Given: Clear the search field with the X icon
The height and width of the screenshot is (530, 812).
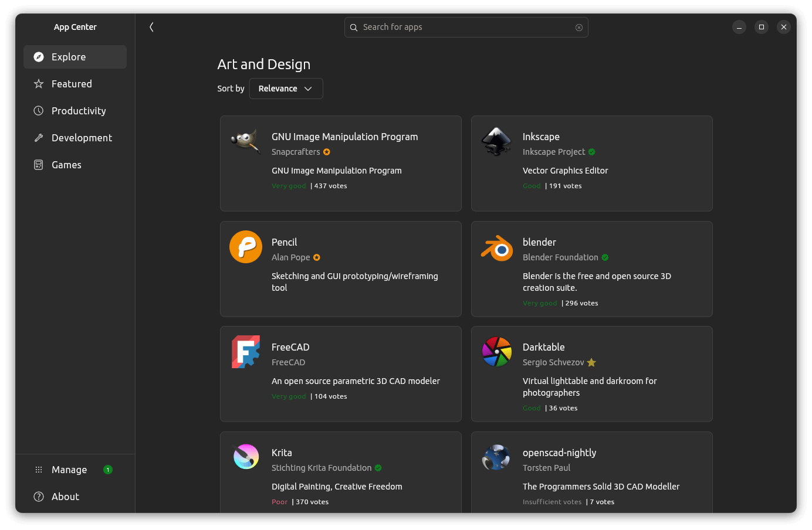Looking at the screenshot, I should click(x=578, y=27).
